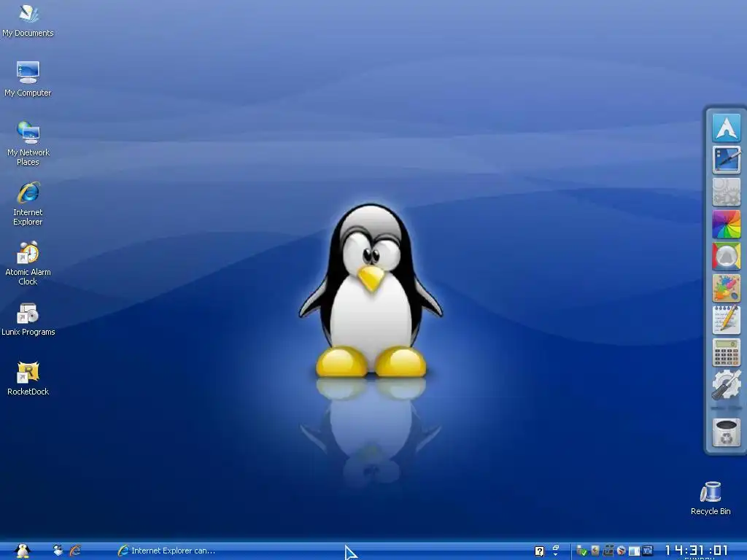Open the rainbow color wheel dock icon
Image resolution: width=747 pixels, height=560 pixels.
pyautogui.click(x=726, y=224)
